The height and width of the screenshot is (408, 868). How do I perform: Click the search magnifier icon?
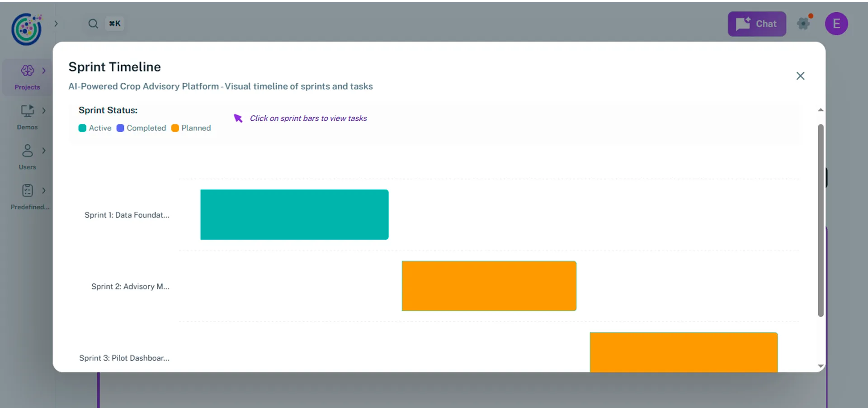(93, 24)
